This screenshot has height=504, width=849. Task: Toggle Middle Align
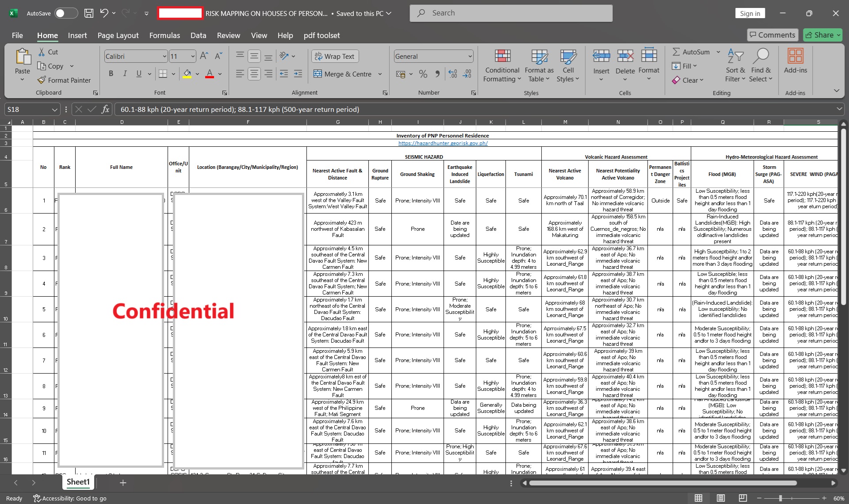[254, 56]
